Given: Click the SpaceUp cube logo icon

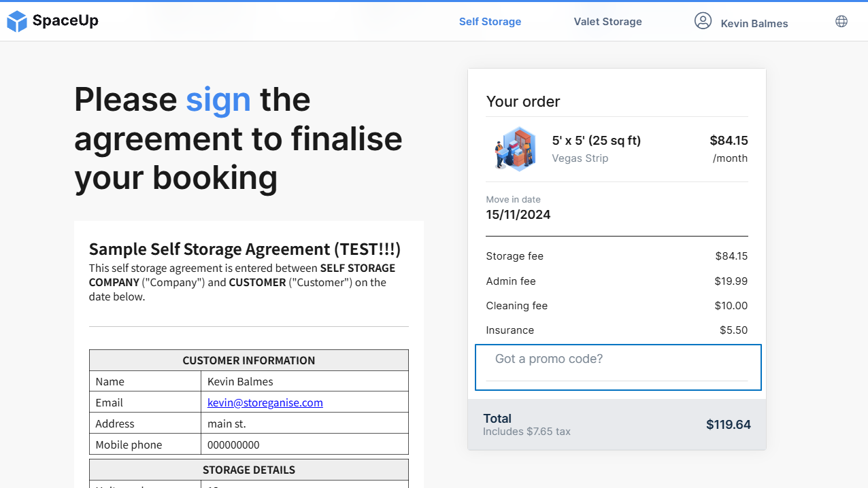Looking at the screenshot, I should 17,22.
